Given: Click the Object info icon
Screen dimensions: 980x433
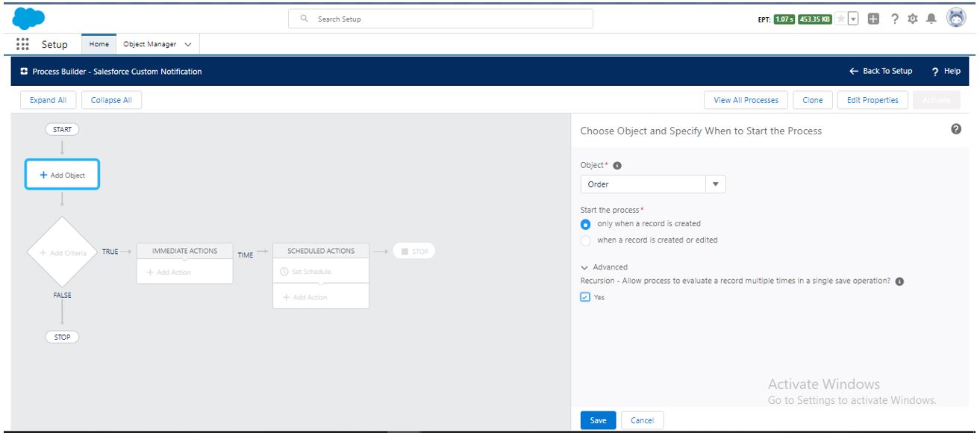Looking at the screenshot, I should click(x=617, y=166).
